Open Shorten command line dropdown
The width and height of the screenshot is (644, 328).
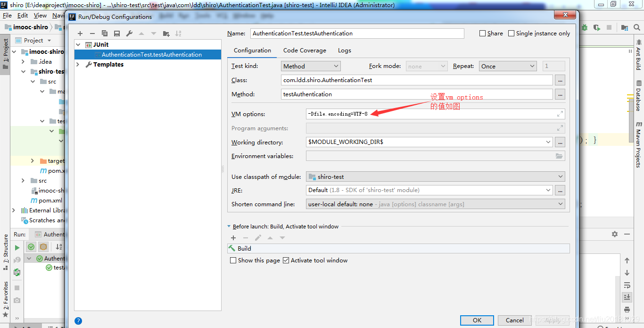[435, 204]
